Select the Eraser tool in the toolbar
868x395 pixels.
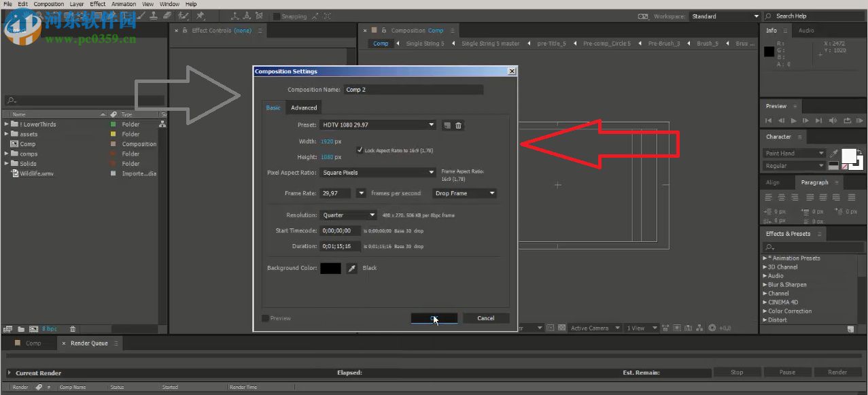click(167, 16)
